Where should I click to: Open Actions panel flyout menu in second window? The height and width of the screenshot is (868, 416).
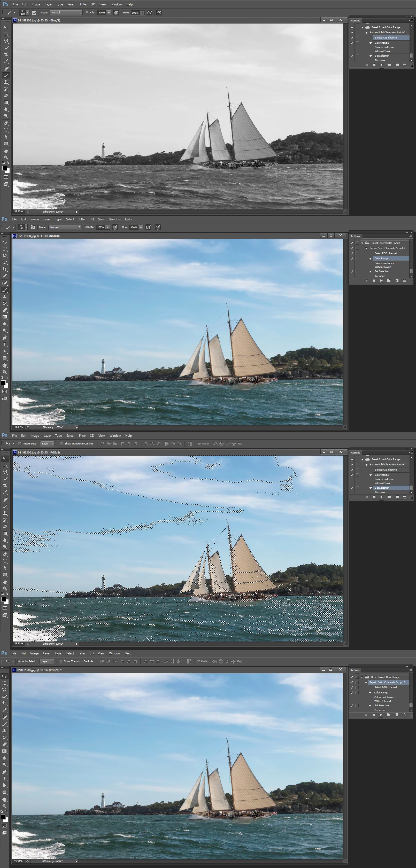tap(410, 236)
